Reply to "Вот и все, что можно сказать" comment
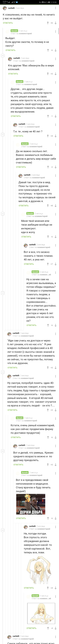This screenshot has width=59, height=644. (x=29, y=264)
